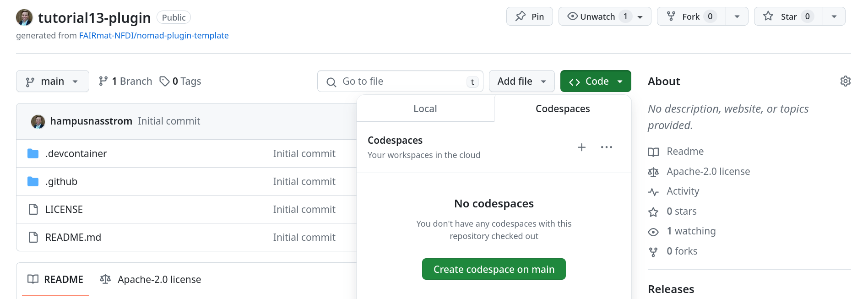Switch to the Local tab
This screenshot has height=299, width=868.
[x=425, y=109]
